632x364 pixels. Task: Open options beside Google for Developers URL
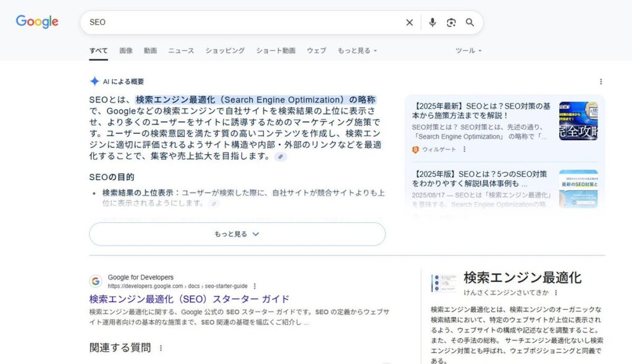[x=254, y=286]
